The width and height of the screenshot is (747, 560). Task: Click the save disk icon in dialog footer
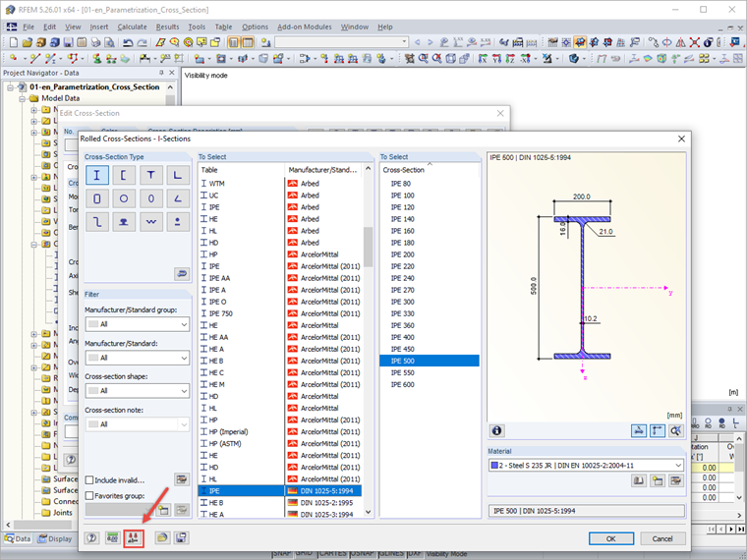click(181, 538)
